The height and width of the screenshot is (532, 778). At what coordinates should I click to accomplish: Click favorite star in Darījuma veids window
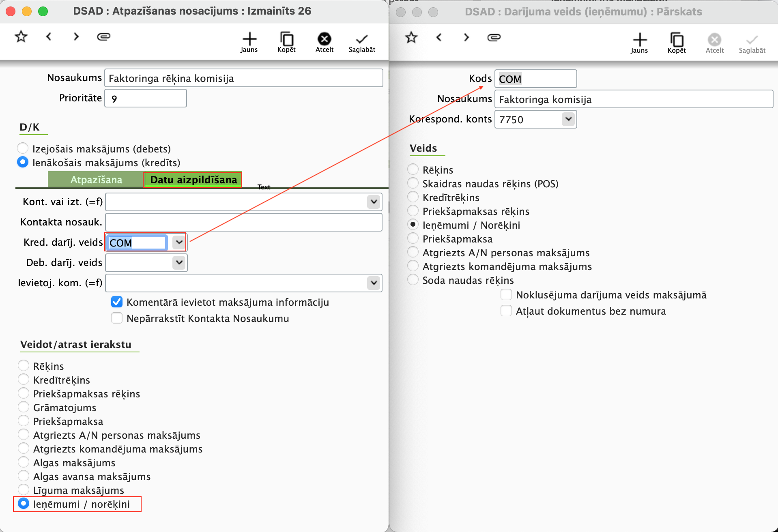pyautogui.click(x=411, y=38)
